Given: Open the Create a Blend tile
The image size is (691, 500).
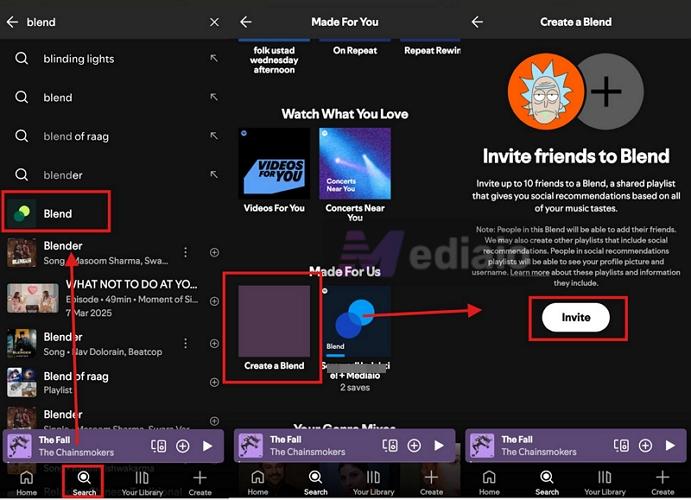Looking at the screenshot, I should point(274,328).
